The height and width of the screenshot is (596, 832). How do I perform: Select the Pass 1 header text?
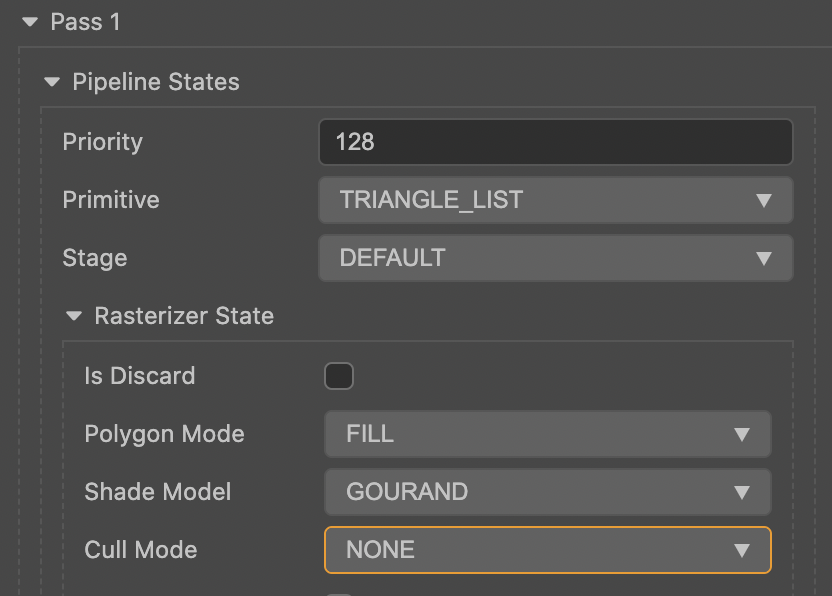[x=85, y=22]
